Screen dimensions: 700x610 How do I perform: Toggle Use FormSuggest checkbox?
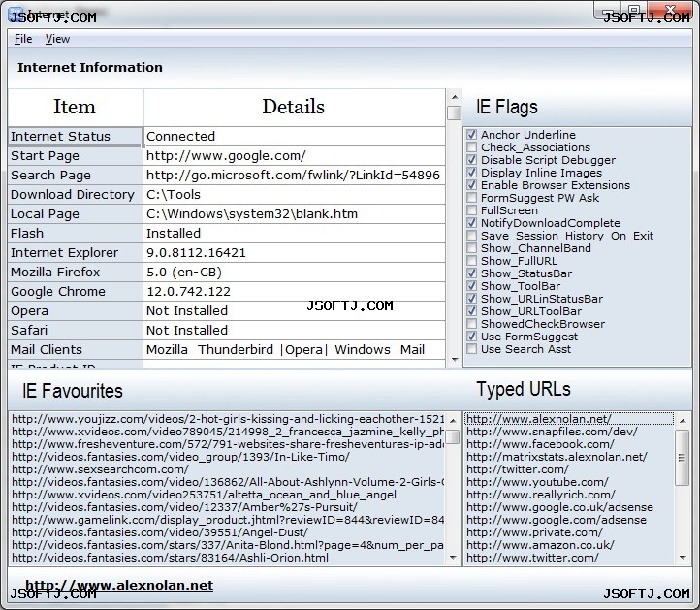471,337
